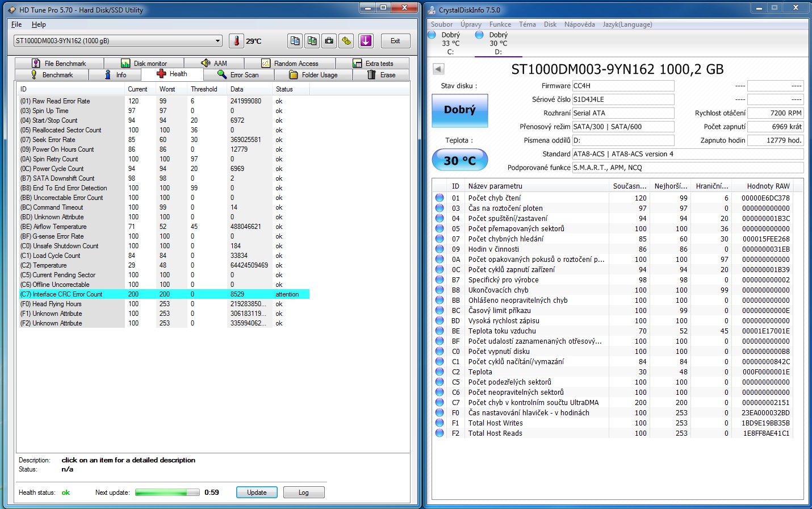Click the Log button
The width and height of the screenshot is (812, 509).
[x=304, y=493]
